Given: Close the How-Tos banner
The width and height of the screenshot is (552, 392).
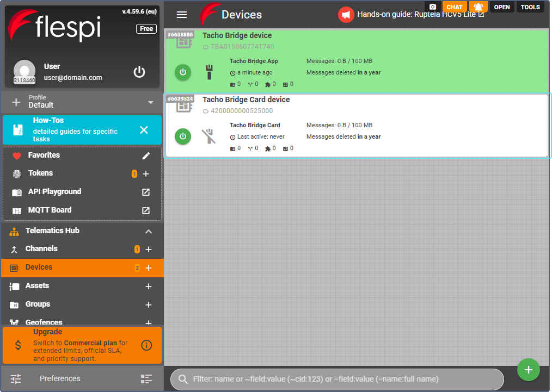Looking at the screenshot, I should pyautogui.click(x=144, y=130).
